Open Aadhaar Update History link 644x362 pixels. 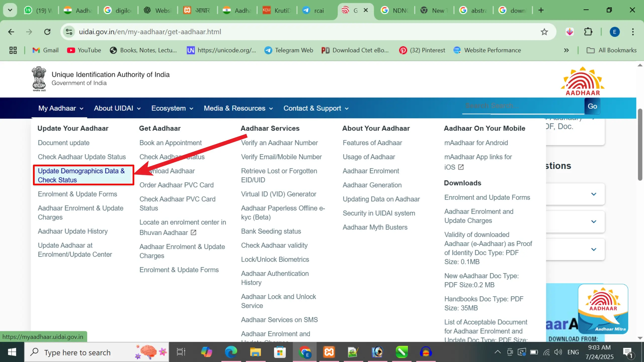[73, 231]
